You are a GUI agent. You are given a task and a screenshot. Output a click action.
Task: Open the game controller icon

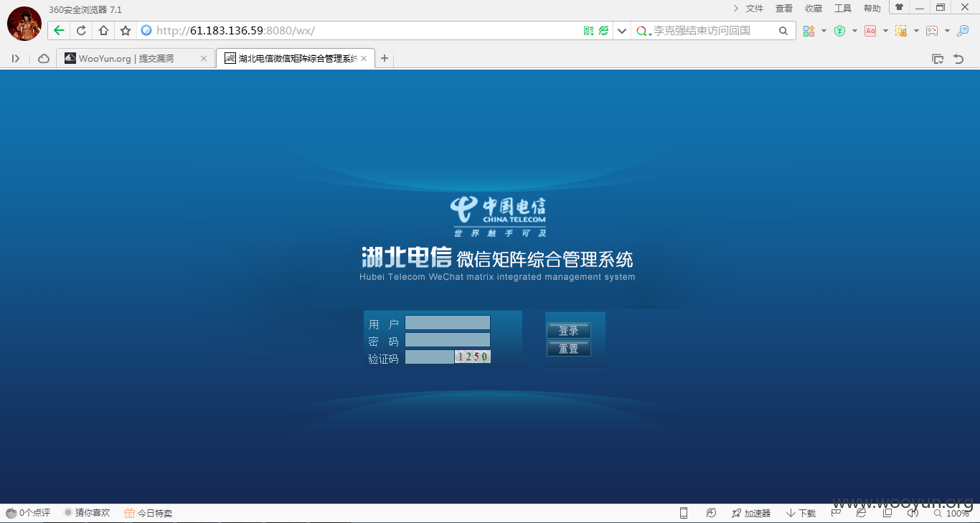click(x=932, y=31)
